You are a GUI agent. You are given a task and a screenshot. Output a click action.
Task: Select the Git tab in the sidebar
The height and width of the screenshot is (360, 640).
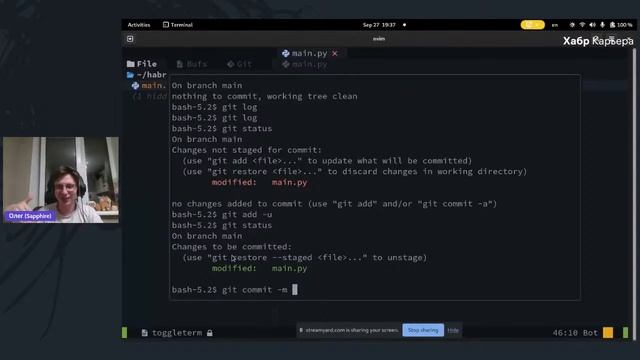pos(240,64)
